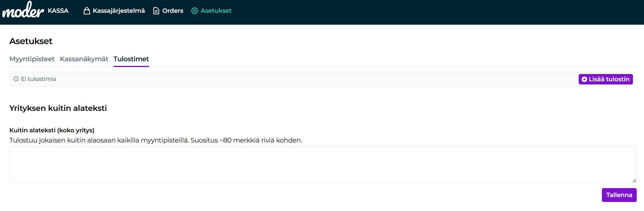Open Asetukset in the top navigation
644x211 pixels.
pyautogui.click(x=211, y=11)
